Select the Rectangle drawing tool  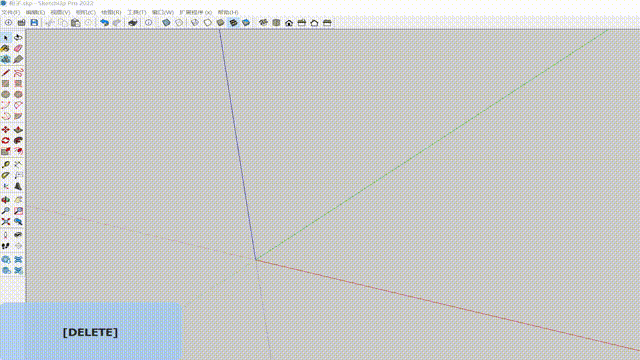coord(6,84)
